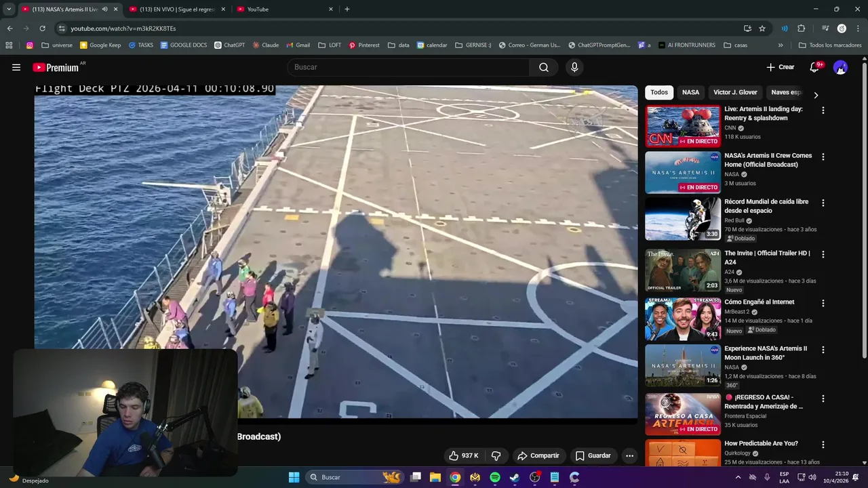The width and height of the screenshot is (868, 488).
Task: Open the Claude bookmark
Action: (x=266, y=45)
